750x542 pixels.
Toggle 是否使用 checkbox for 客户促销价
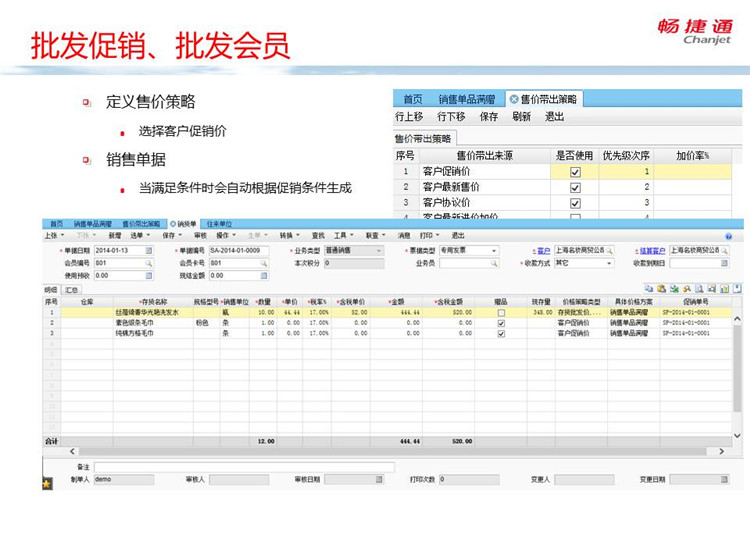pyautogui.click(x=575, y=172)
